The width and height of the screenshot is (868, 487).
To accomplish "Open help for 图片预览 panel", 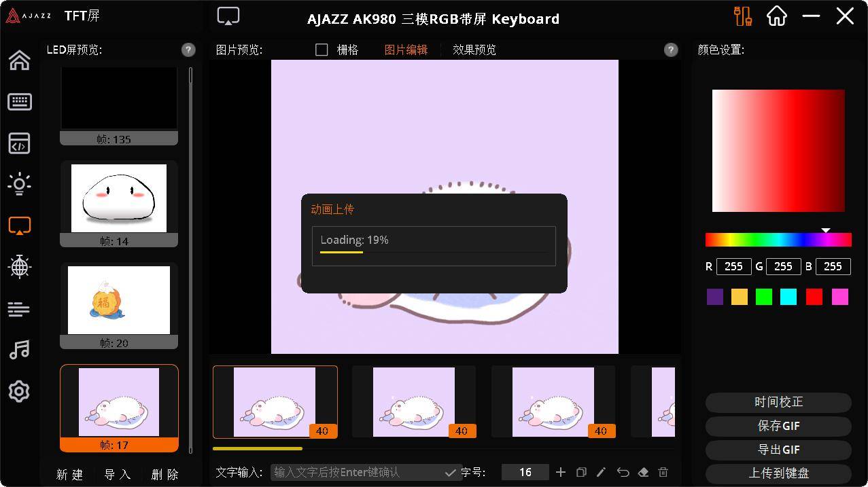I will click(671, 50).
